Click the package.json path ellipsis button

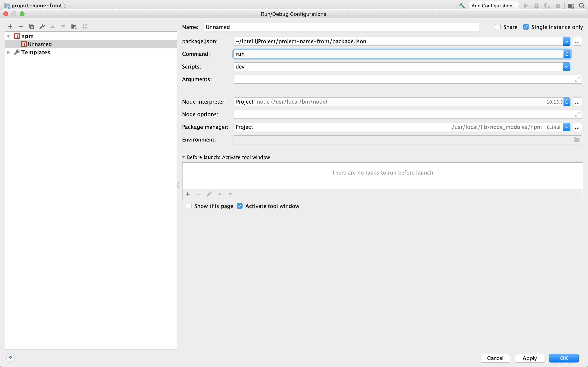(577, 41)
